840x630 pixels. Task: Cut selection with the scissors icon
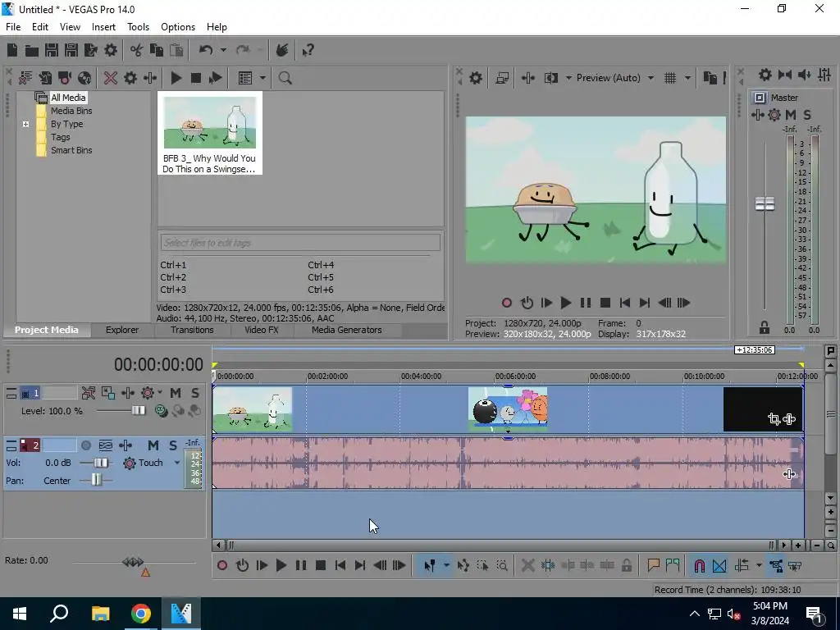(137, 50)
